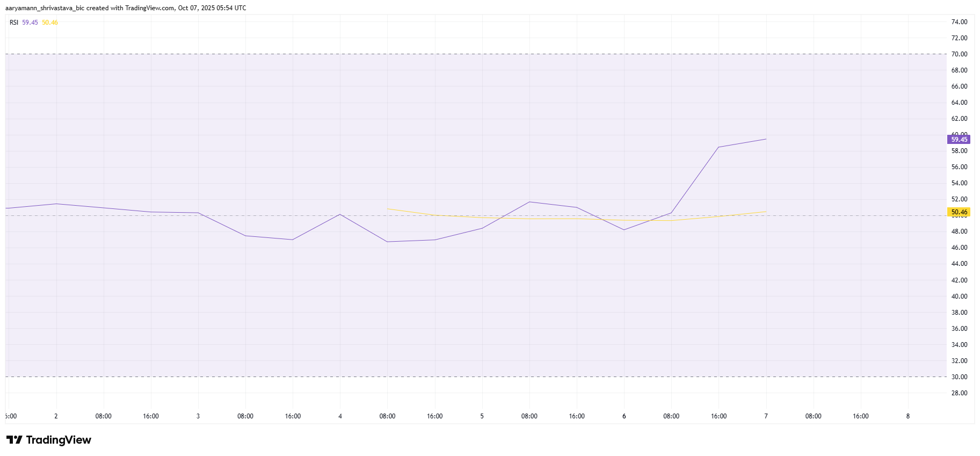Select date 8 on the time axis
Viewport: 980px width, 456px height.
908,416
